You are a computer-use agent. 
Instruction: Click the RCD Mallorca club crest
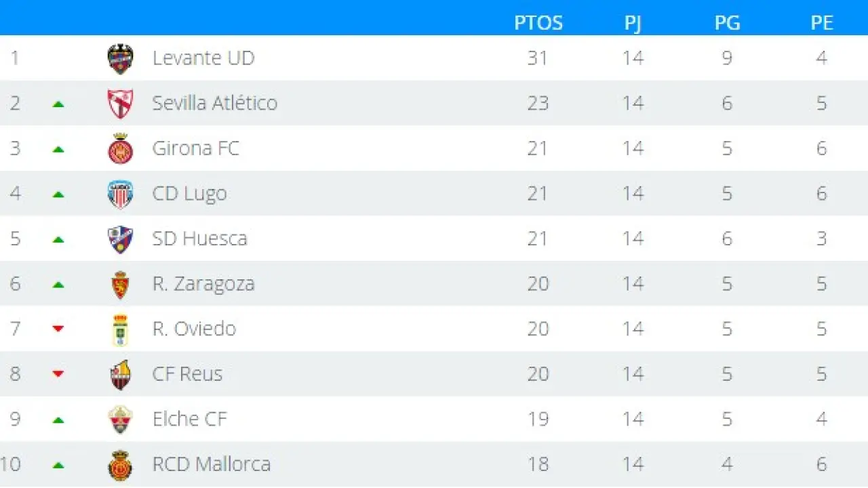(x=121, y=465)
